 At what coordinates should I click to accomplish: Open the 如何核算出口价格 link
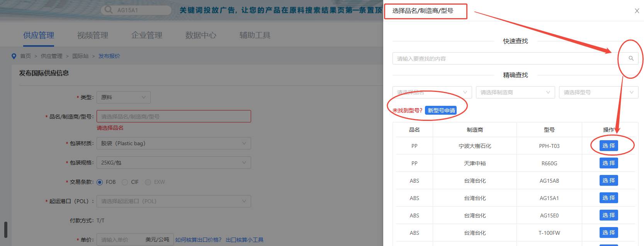coord(198,240)
